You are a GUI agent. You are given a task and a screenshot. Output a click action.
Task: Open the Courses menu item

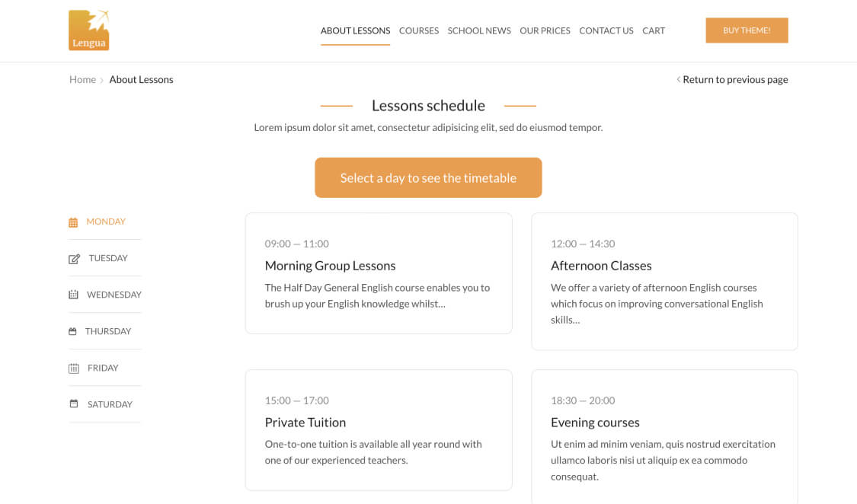coord(418,30)
